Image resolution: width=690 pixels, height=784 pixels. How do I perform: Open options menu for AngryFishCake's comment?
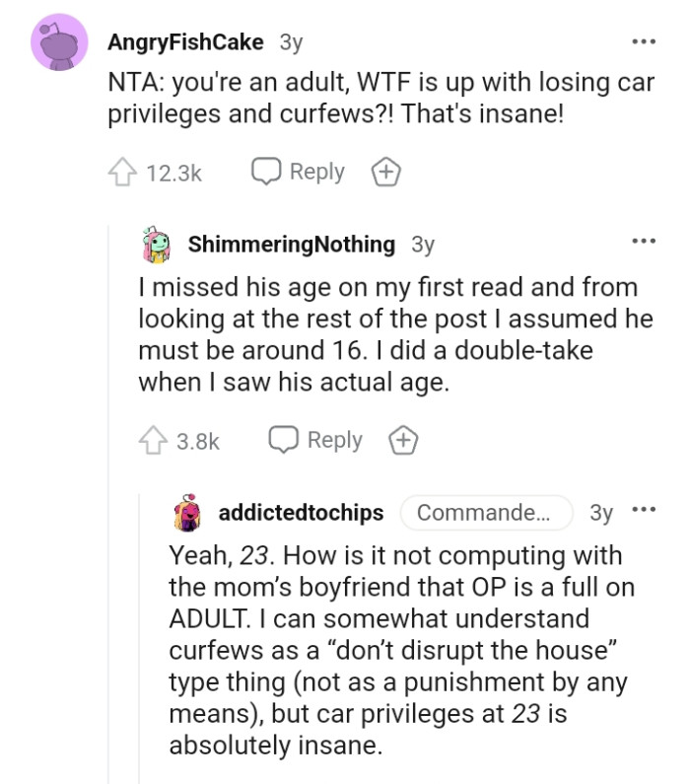[644, 42]
